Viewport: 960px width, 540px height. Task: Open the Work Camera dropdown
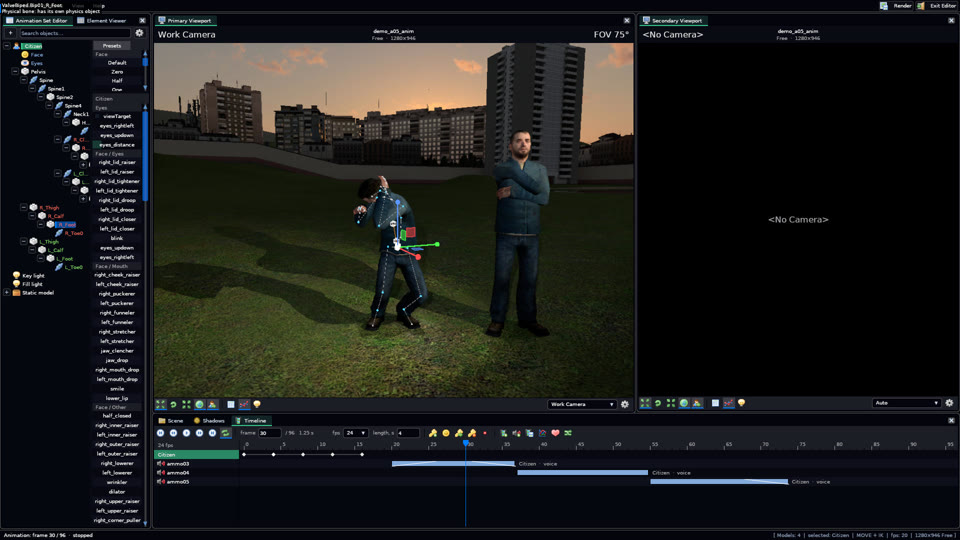click(x=581, y=404)
